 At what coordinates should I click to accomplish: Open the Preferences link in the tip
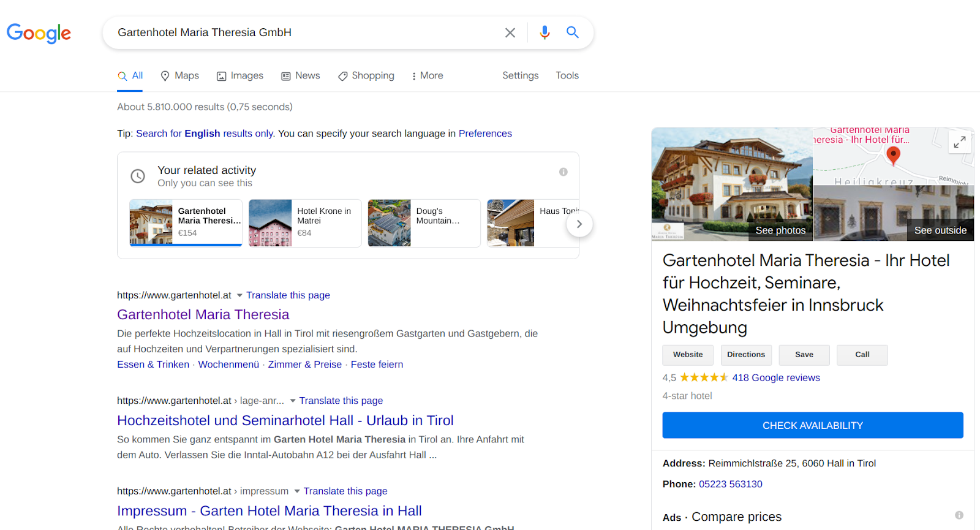click(485, 134)
